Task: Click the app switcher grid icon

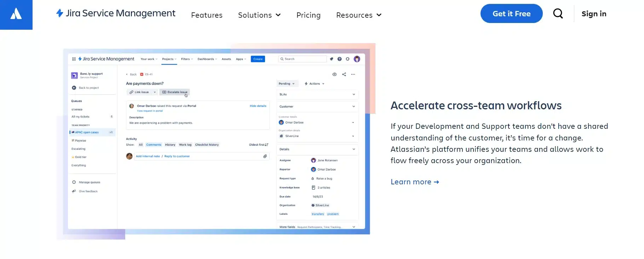Action: click(x=74, y=59)
